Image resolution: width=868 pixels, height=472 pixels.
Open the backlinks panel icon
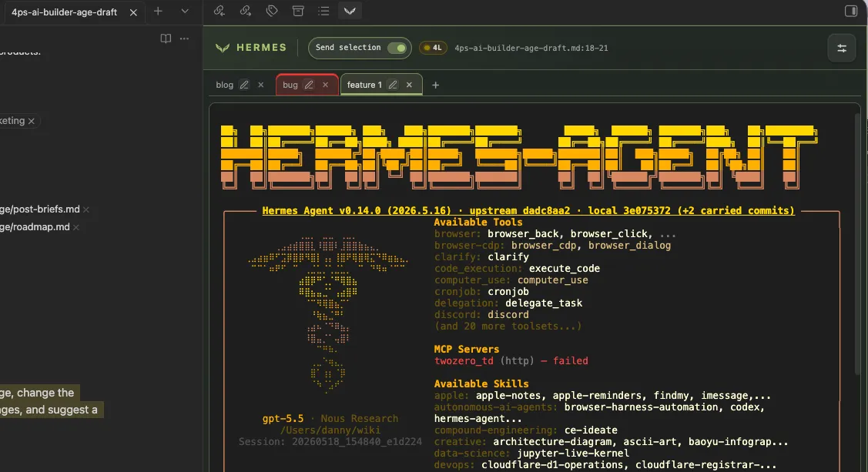point(220,11)
